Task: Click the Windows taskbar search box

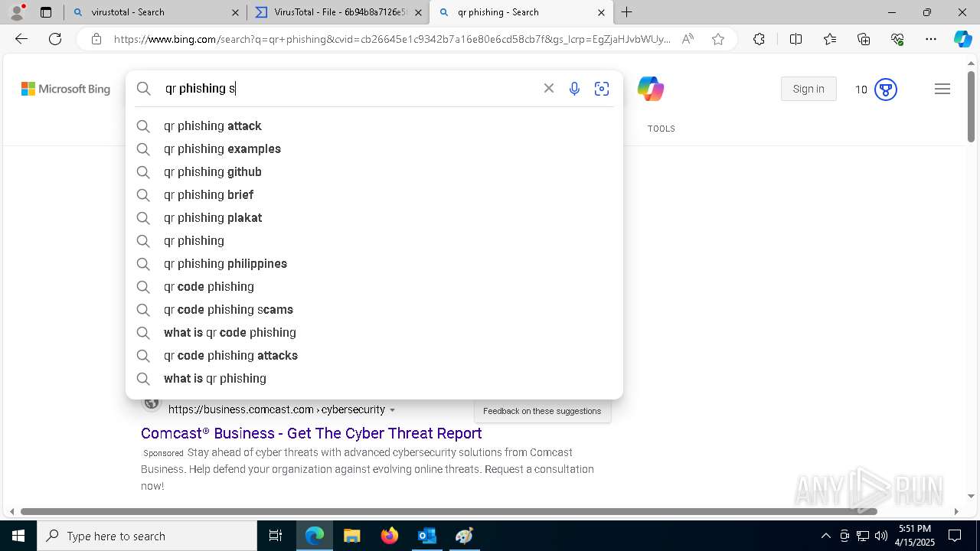Action: [147, 536]
